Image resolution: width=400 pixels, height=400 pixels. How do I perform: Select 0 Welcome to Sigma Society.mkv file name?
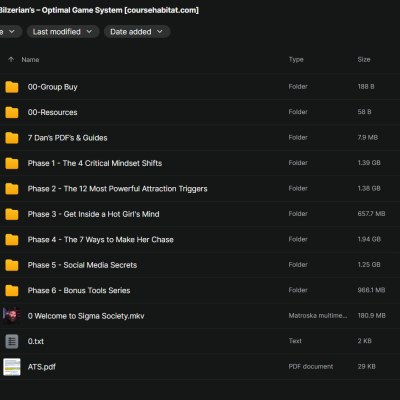[86, 316]
